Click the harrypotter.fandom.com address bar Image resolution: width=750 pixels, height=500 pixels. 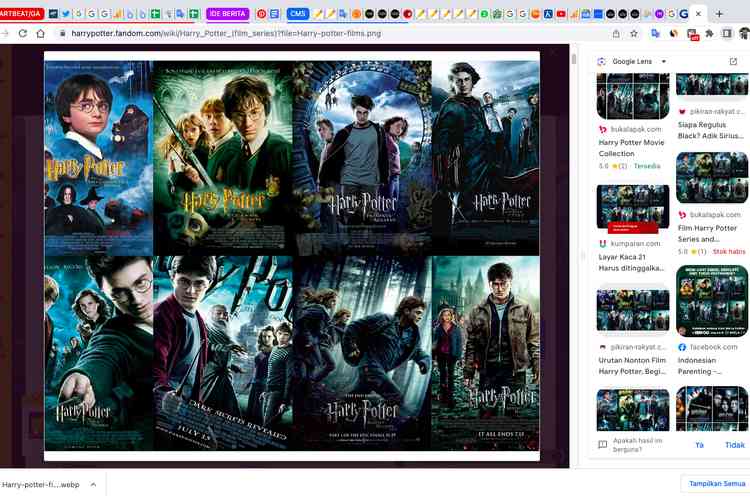[300, 33]
